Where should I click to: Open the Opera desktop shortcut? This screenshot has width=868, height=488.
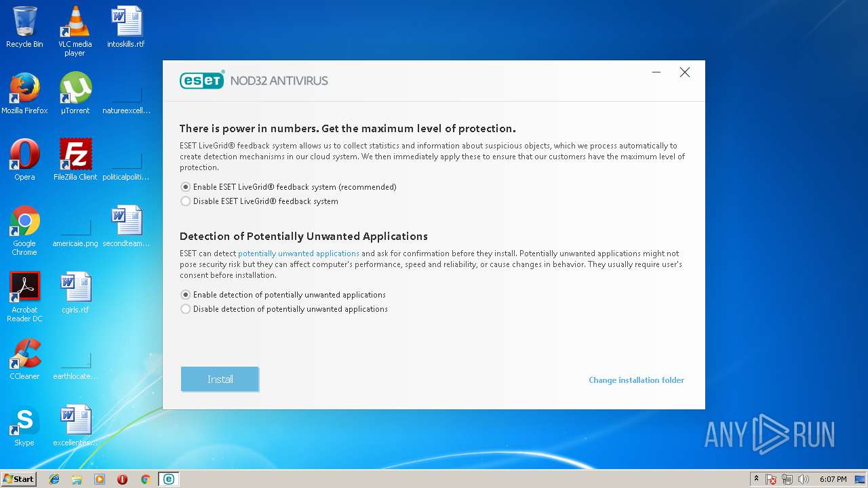24,160
